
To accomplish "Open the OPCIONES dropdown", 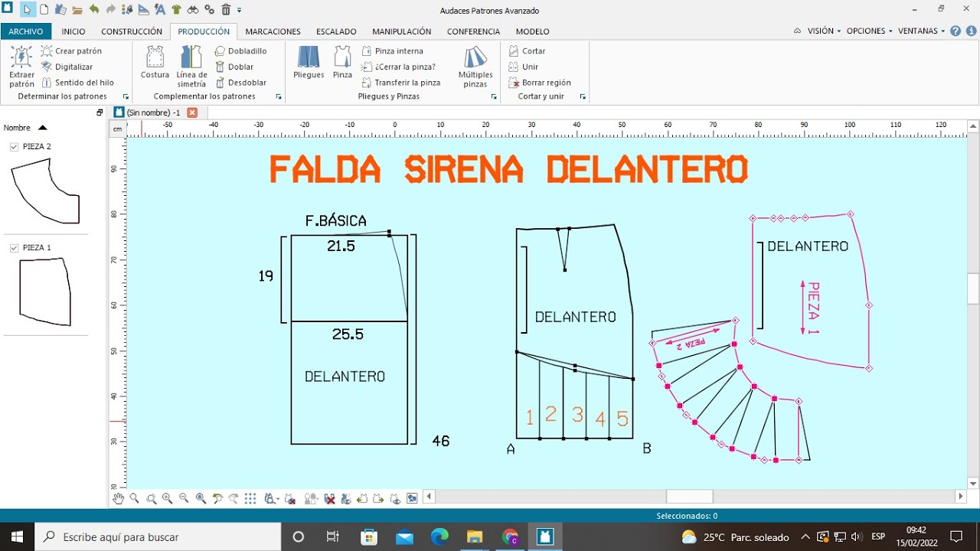I will tap(870, 31).
